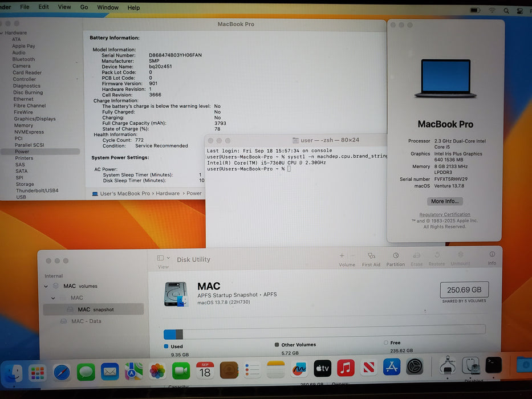Open the Edit menu

coord(43,7)
